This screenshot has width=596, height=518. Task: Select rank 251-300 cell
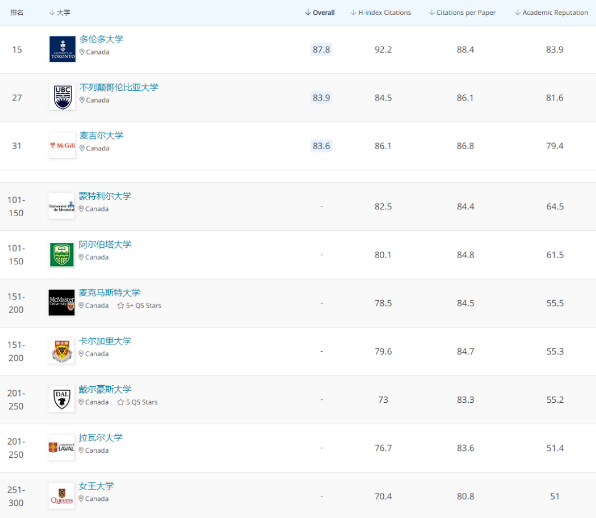coord(16,496)
